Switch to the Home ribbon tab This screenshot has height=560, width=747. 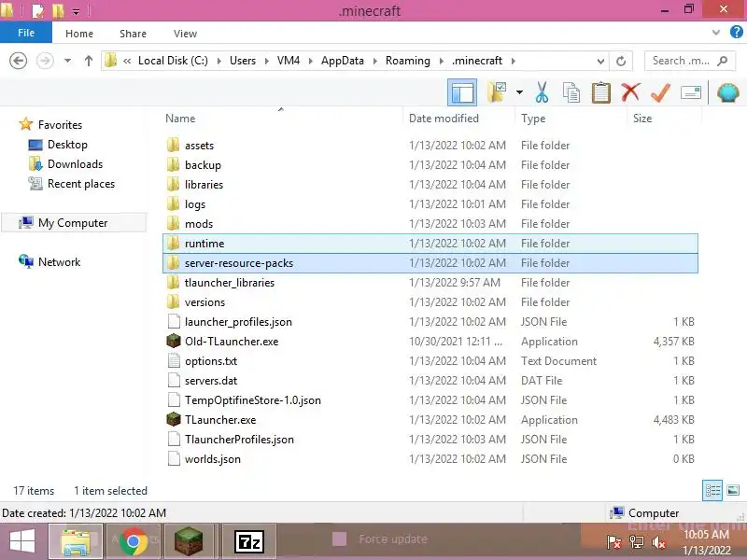(x=79, y=34)
